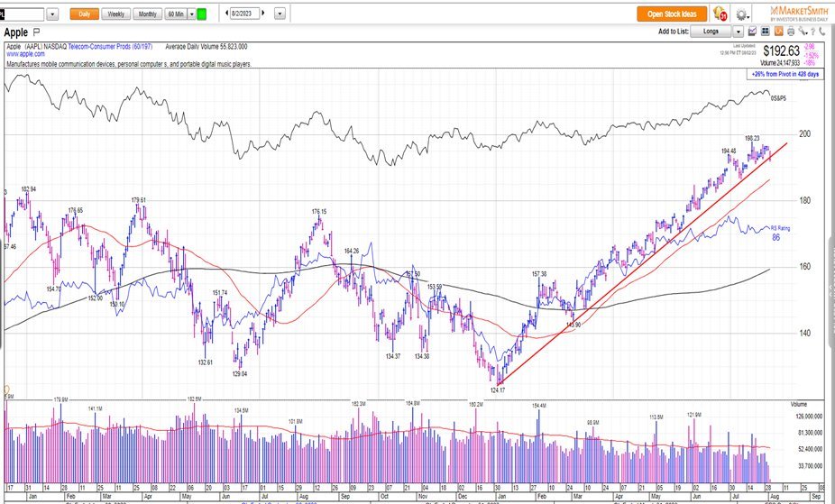The height and width of the screenshot is (504, 835).
Task: Click the 124.17 low price label
Action: pyautogui.click(x=498, y=390)
